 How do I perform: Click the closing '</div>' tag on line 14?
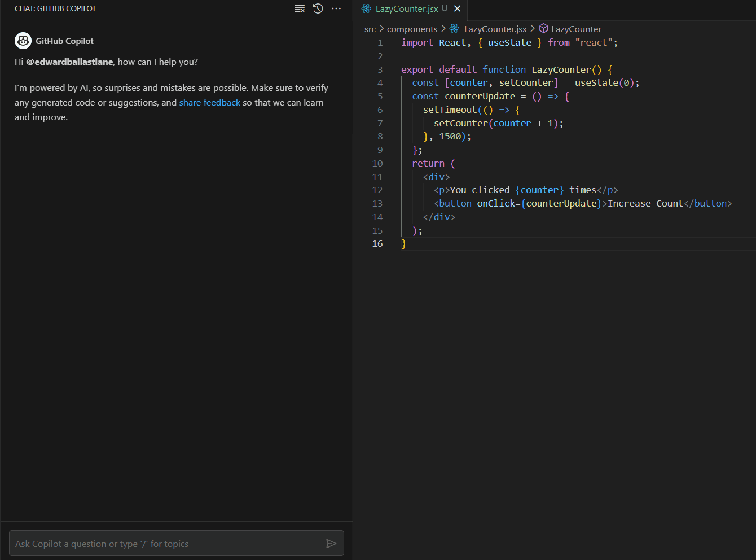pyautogui.click(x=439, y=217)
